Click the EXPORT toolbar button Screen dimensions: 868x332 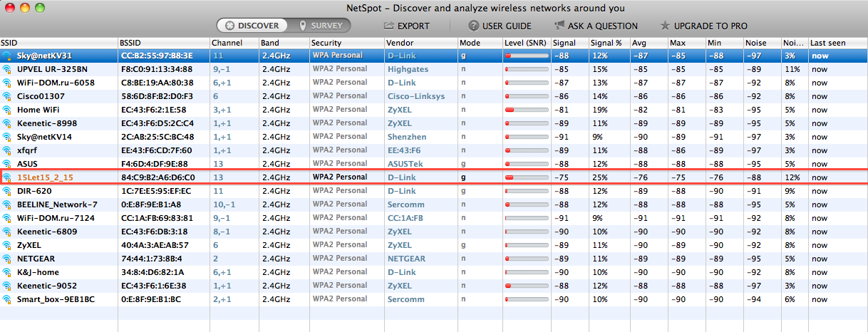click(x=407, y=26)
